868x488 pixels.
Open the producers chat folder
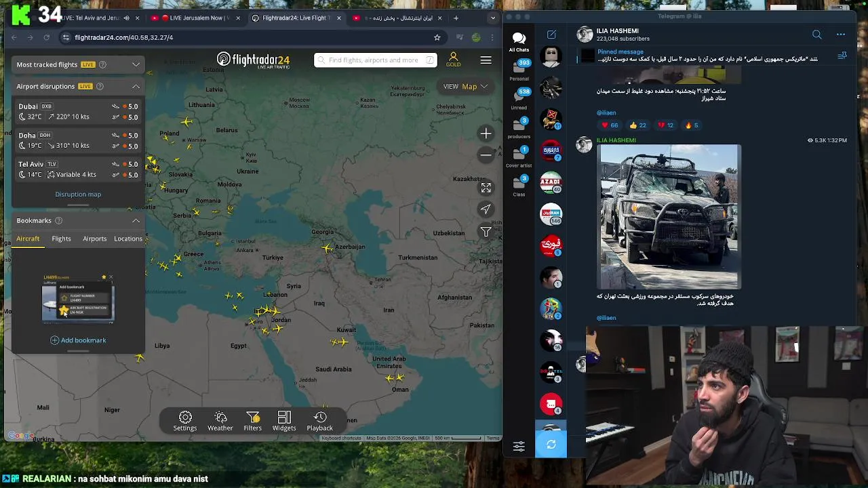click(519, 128)
